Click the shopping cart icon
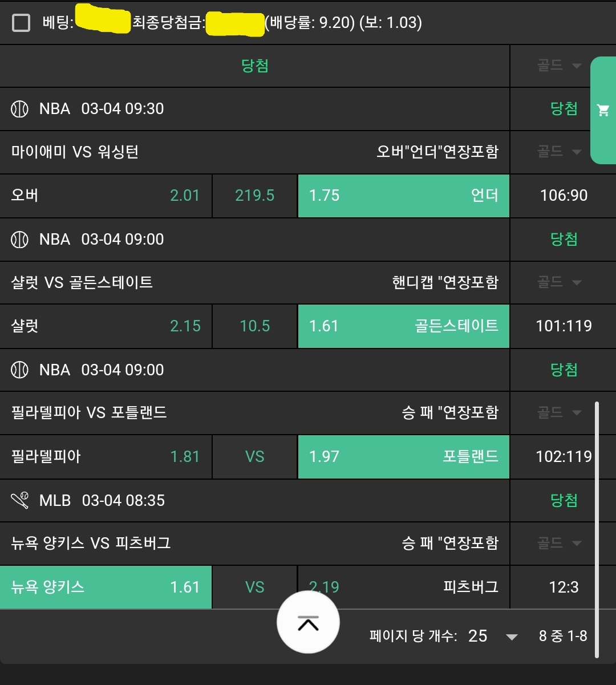616x685 pixels. 603,110
